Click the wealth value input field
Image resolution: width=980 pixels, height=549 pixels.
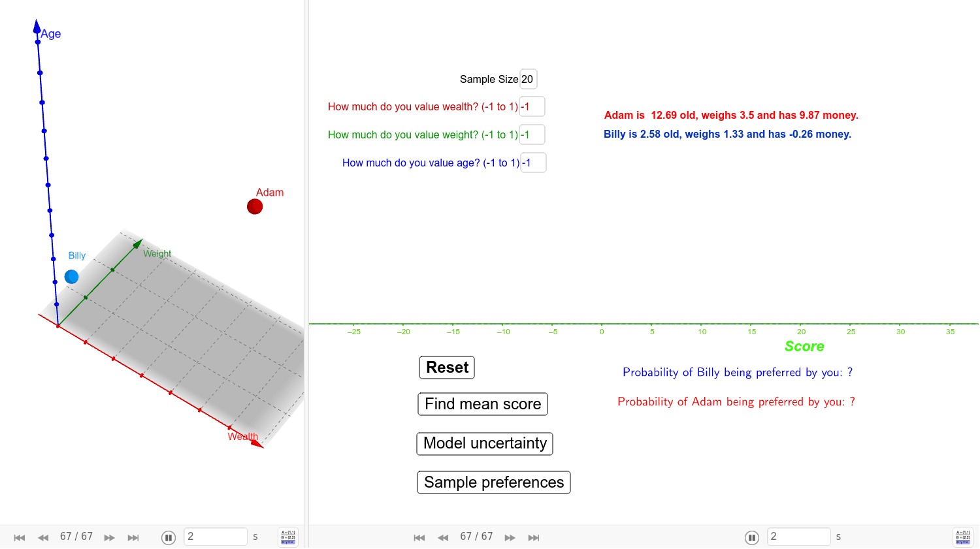point(532,106)
